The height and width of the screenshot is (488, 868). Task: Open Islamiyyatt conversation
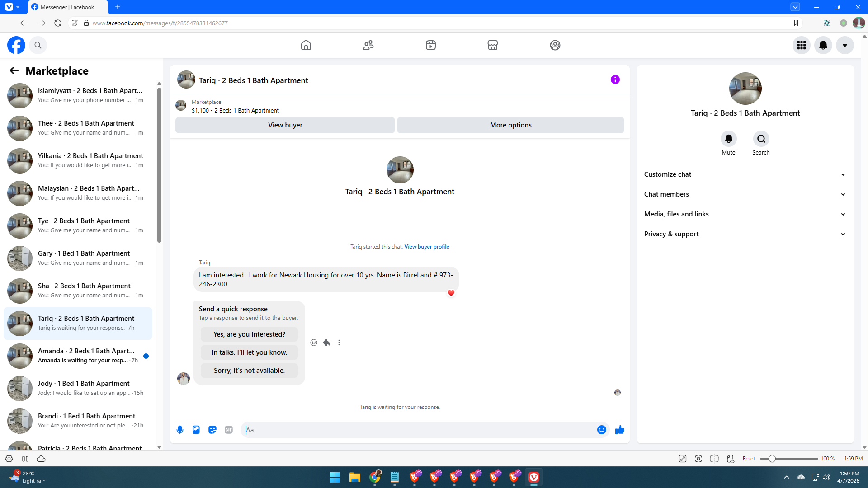(x=78, y=95)
